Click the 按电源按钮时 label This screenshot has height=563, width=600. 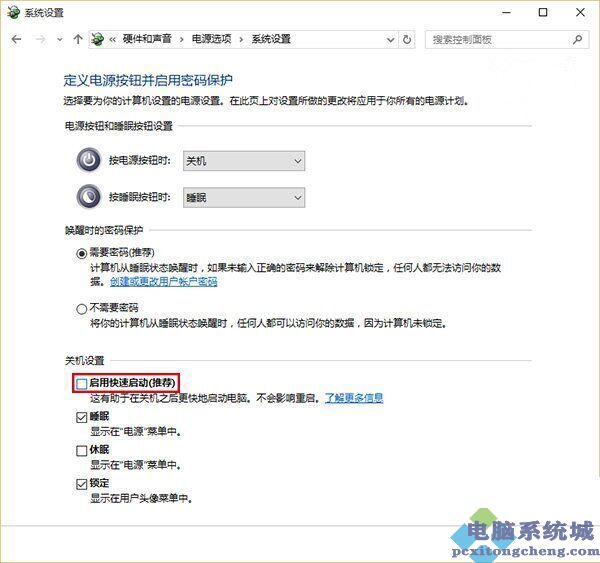(x=140, y=160)
